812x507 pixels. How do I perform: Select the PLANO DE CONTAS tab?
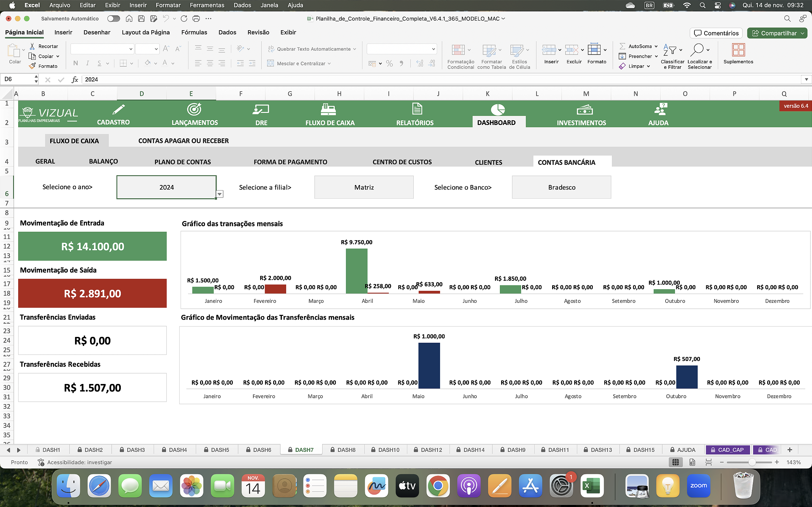click(183, 162)
